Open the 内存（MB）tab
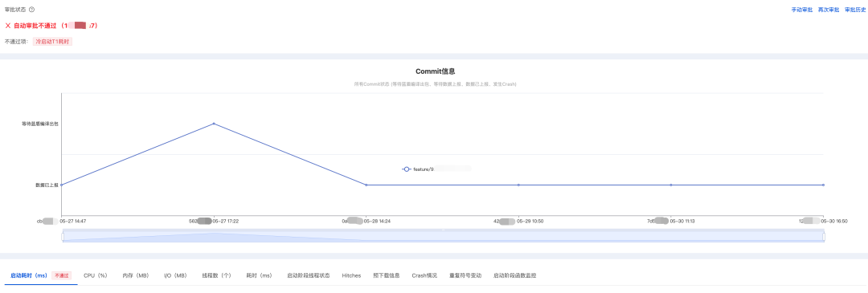868x293 pixels. tap(136, 275)
